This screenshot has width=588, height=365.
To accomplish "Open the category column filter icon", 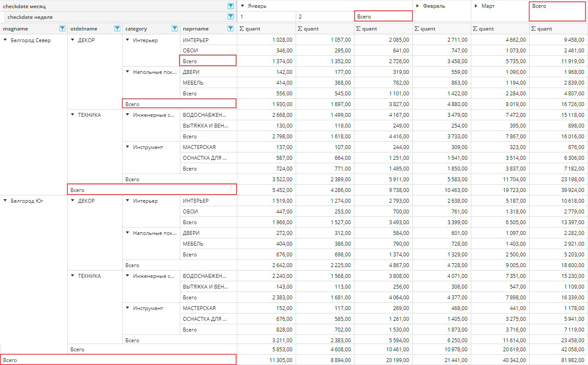I will point(175,28).
